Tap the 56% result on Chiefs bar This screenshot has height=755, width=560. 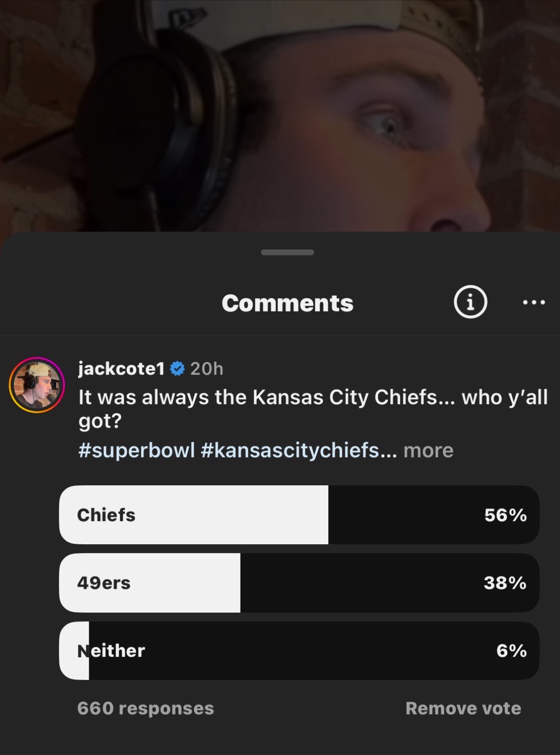[505, 515]
